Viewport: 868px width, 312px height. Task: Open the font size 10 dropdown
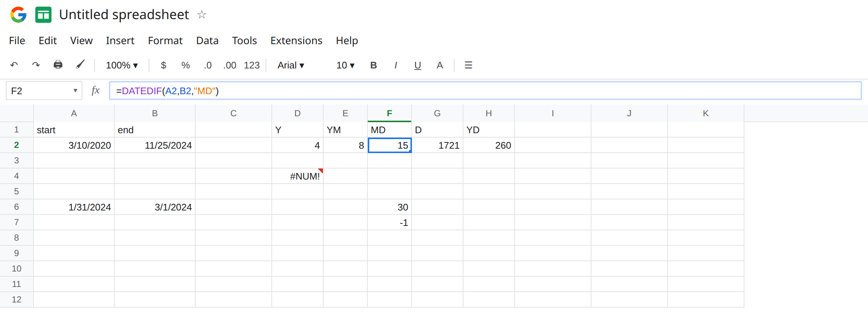pyautogui.click(x=345, y=65)
